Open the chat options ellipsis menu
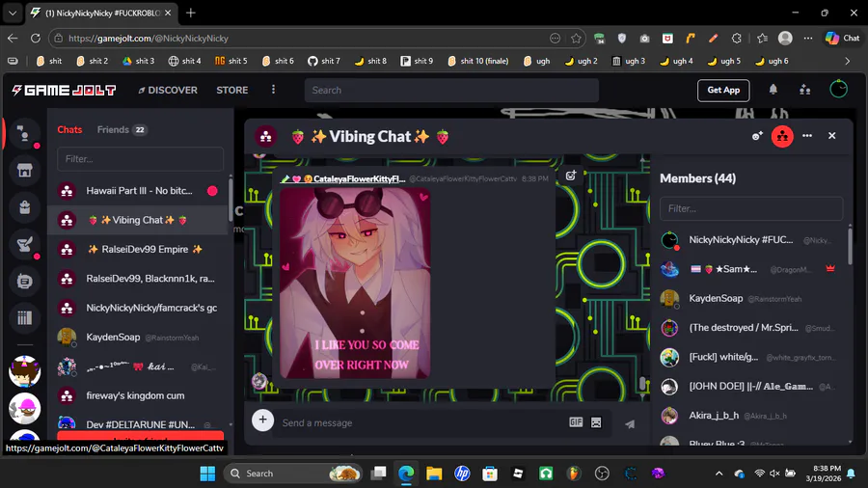Viewport: 868px width, 488px height. (807, 136)
